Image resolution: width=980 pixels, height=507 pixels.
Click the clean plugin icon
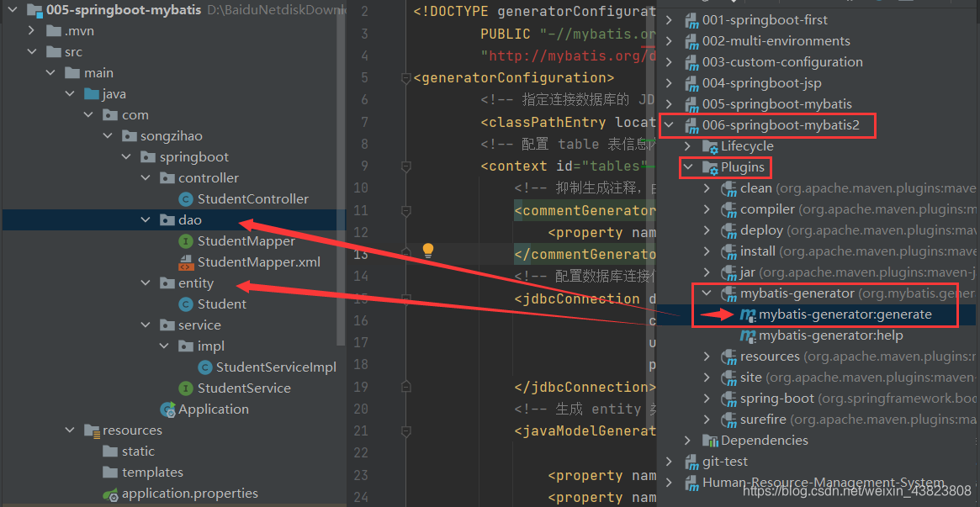[x=728, y=188]
